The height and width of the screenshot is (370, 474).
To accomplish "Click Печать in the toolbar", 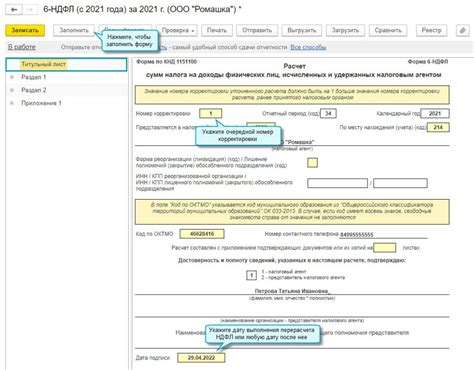I will pyautogui.click(x=217, y=30).
